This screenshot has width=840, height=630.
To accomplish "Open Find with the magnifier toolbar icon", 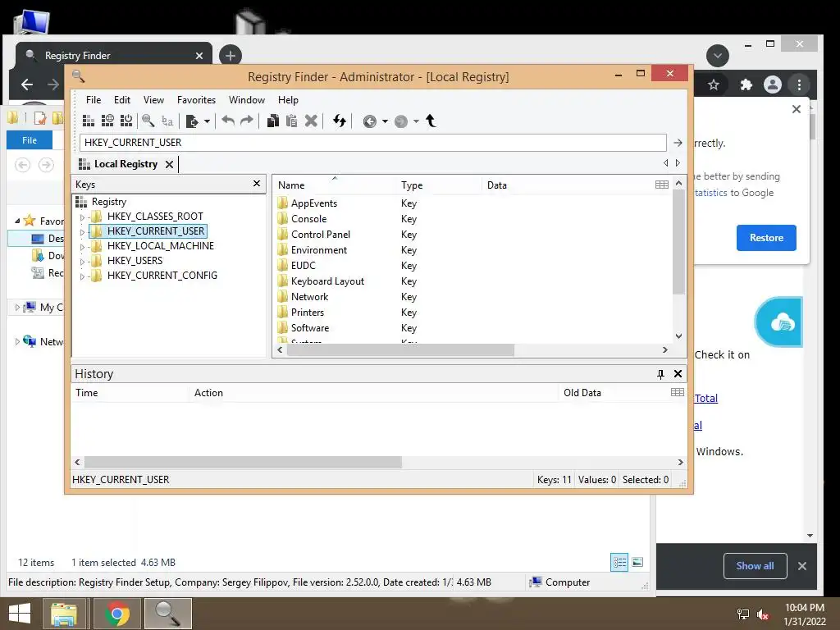I will point(148,121).
